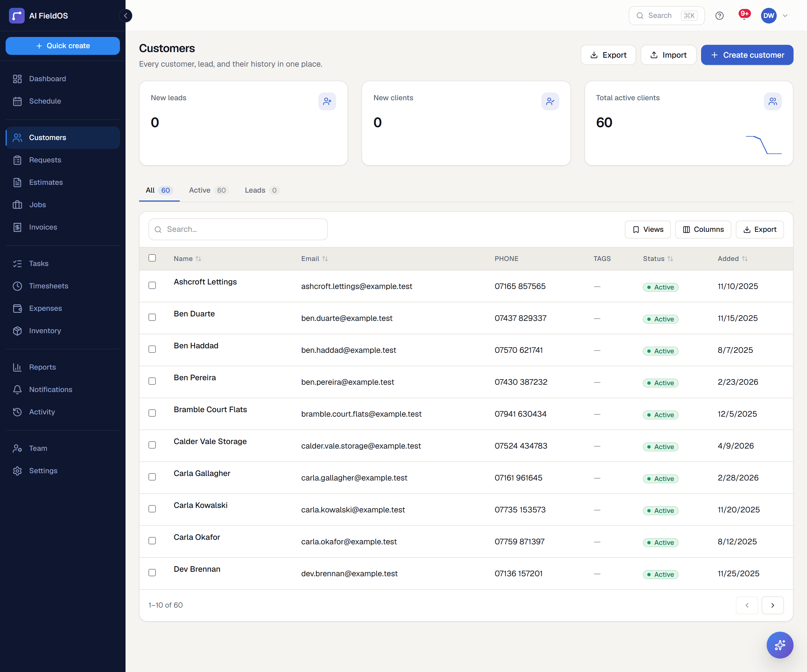Screen dimensions: 807x672
Task: Check the Bramble Court Flats row checkbox
Action: tap(152, 413)
